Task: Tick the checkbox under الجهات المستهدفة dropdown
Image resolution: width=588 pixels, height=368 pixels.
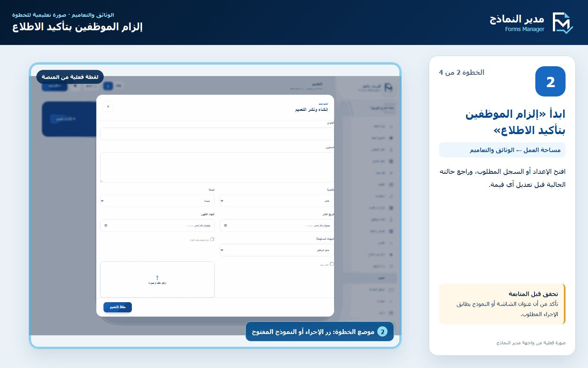Action: click(x=332, y=264)
